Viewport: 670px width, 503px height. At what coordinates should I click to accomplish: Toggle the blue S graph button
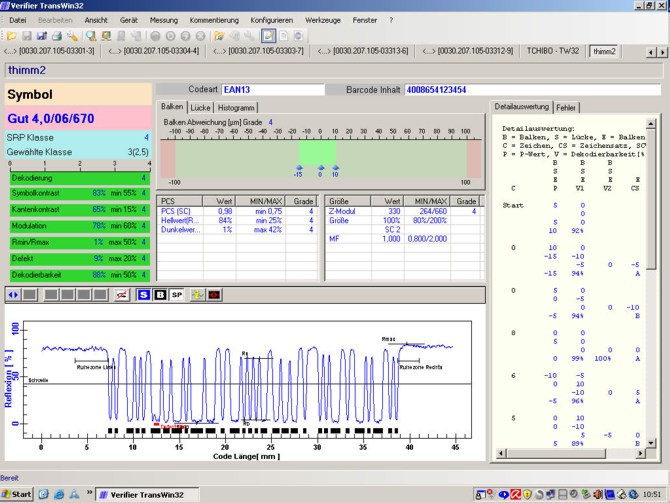144,295
